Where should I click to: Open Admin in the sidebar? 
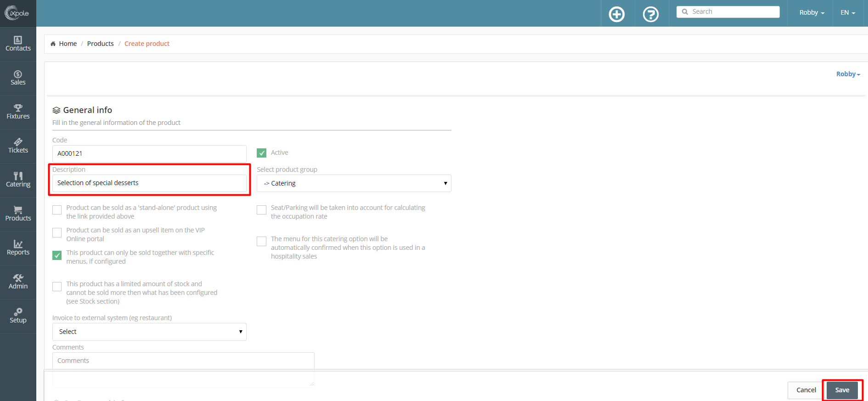[18, 282]
